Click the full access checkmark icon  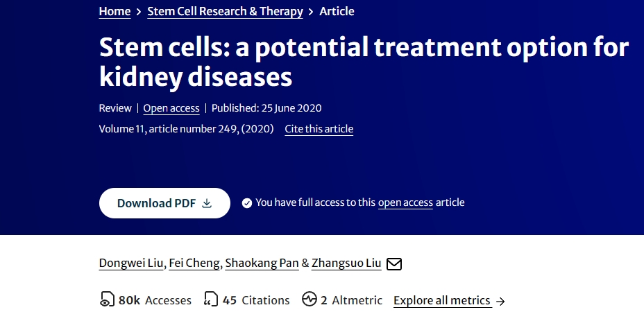246,203
